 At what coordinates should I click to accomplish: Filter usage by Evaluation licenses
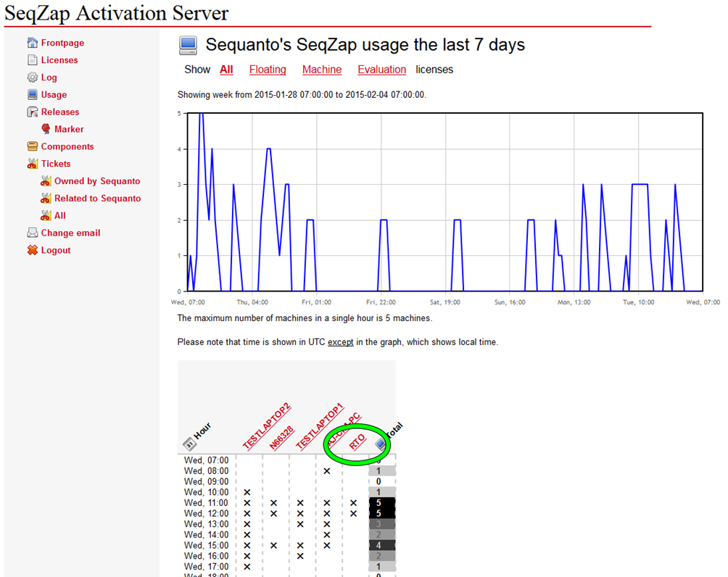pyautogui.click(x=381, y=70)
